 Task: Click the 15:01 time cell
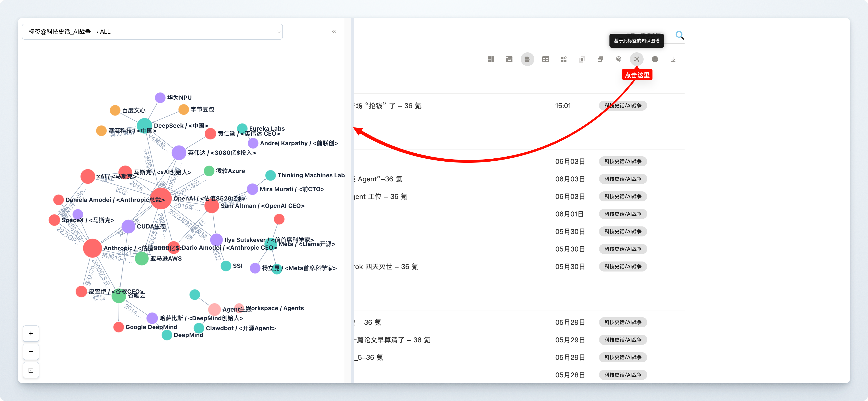pyautogui.click(x=563, y=105)
